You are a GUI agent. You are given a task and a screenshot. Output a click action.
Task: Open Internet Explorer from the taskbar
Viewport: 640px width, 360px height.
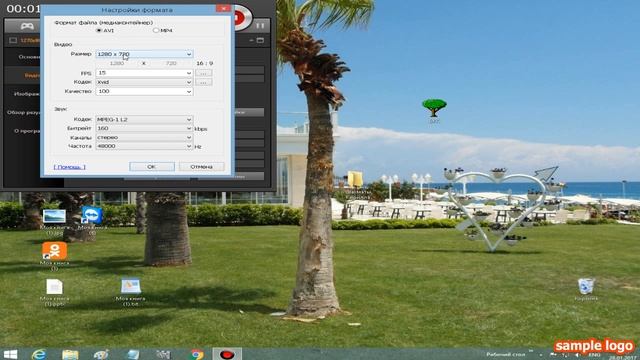click(39, 354)
